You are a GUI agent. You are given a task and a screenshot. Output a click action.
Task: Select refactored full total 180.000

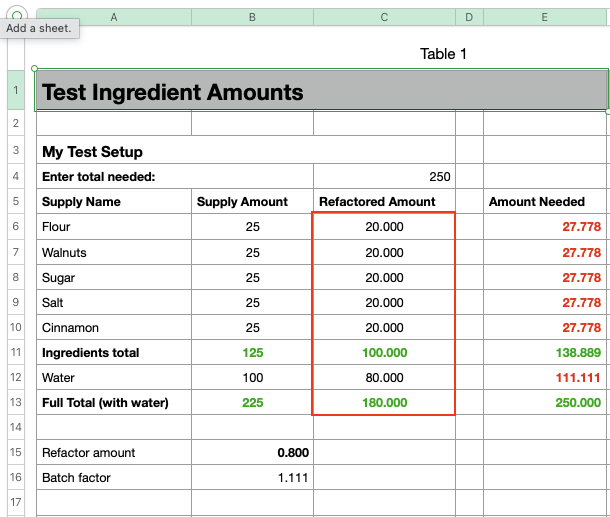tap(384, 402)
